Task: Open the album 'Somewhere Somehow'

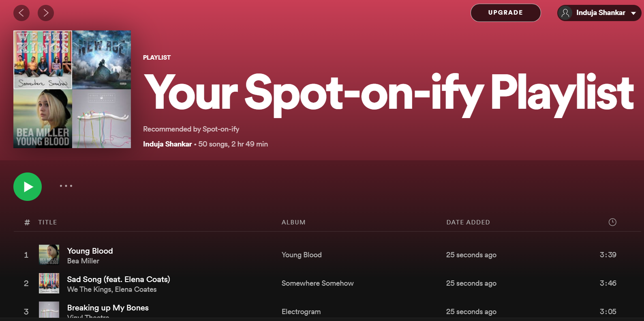Action: click(318, 283)
